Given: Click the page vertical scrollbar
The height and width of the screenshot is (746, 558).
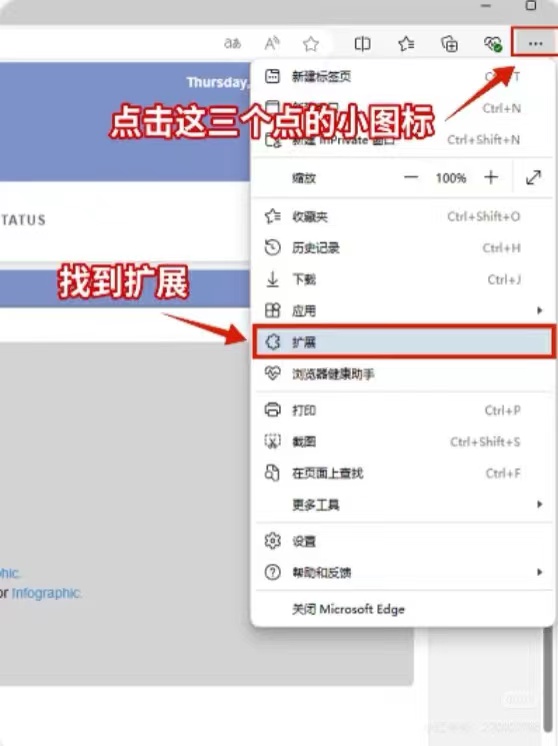Looking at the screenshot, I should tap(548, 680).
